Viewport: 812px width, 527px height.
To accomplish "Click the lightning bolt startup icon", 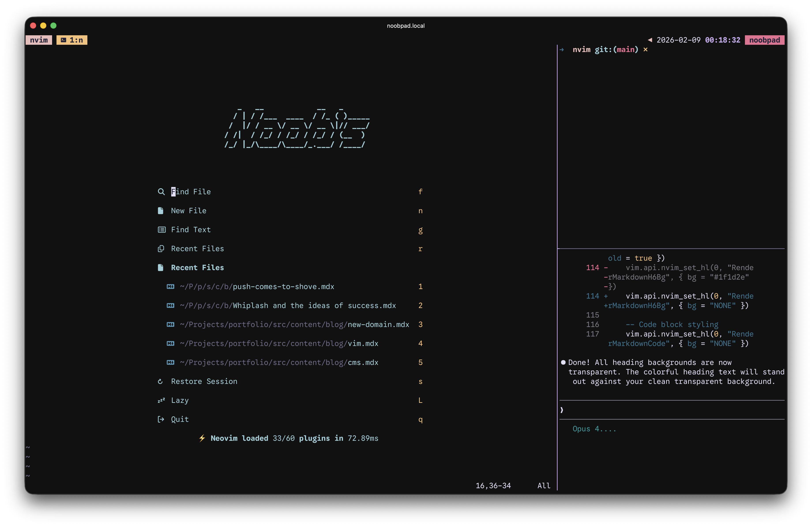I will pos(202,438).
